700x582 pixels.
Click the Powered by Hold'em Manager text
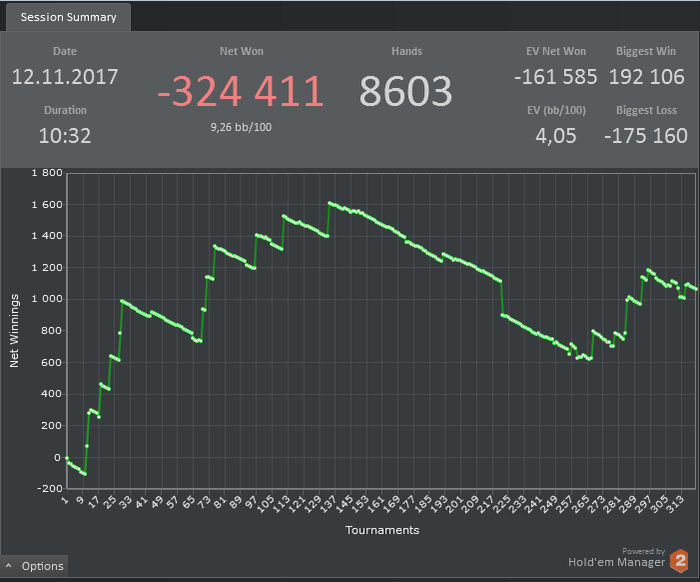[x=617, y=558]
